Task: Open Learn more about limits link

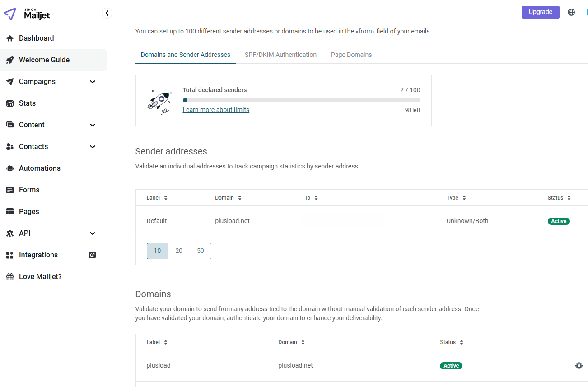Action: click(216, 110)
